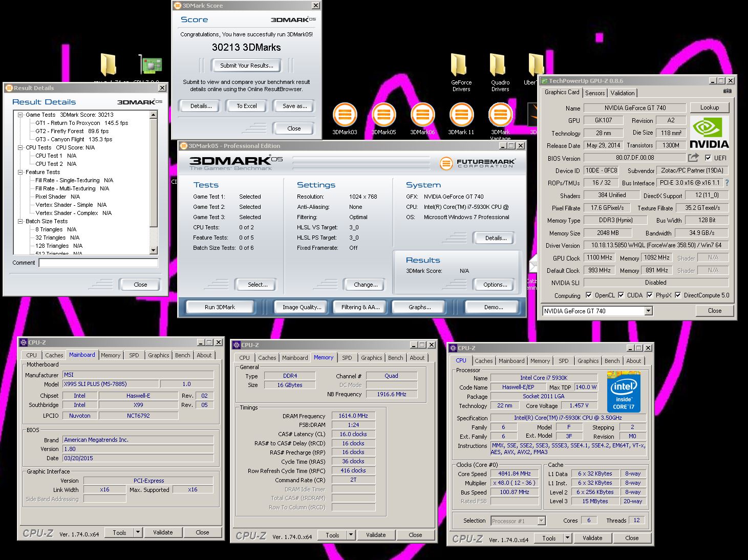Collapse the CPU Tests tree node

pos(20,147)
